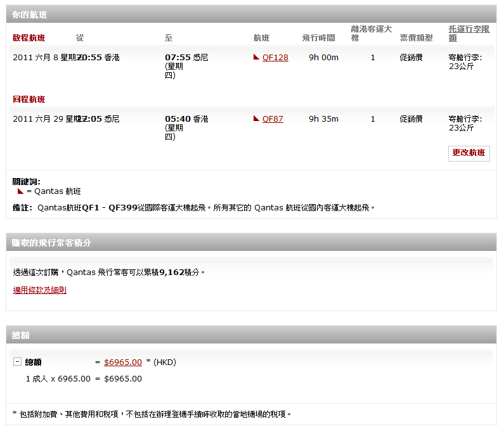This screenshot has height=436, width=504.
Task: Collapse the 總額 price breakdown
Action: click(x=17, y=362)
